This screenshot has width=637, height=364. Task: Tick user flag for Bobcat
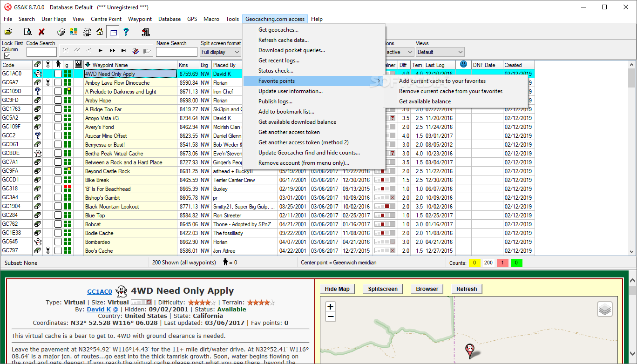58,224
